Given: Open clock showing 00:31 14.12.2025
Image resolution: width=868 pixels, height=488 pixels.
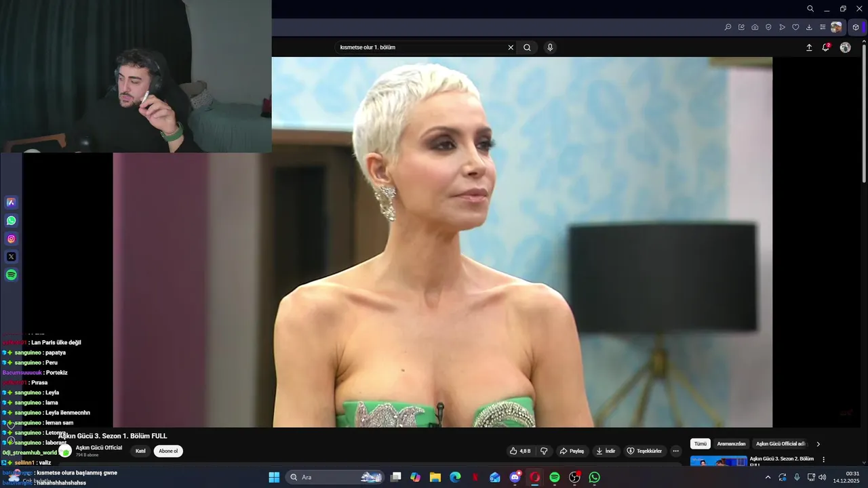Looking at the screenshot, I should tap(846, 477).
